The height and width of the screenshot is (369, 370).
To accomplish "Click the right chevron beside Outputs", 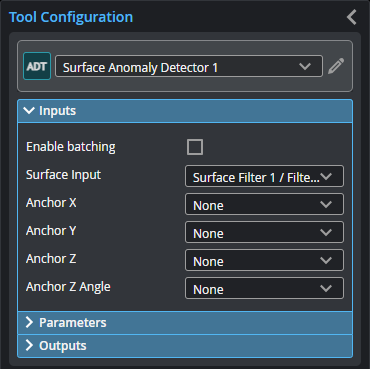I will click(29, 345).
